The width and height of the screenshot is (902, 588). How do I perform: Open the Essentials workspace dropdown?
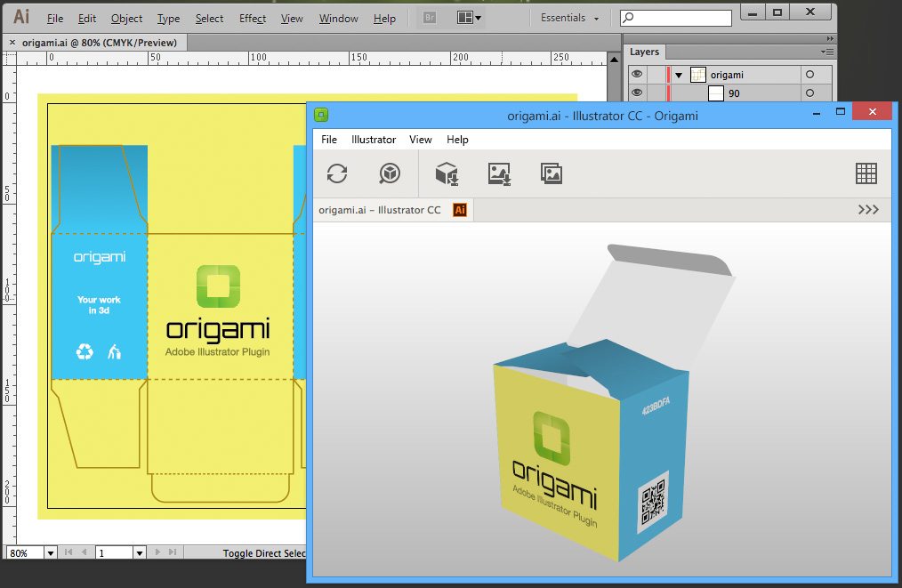569,18
